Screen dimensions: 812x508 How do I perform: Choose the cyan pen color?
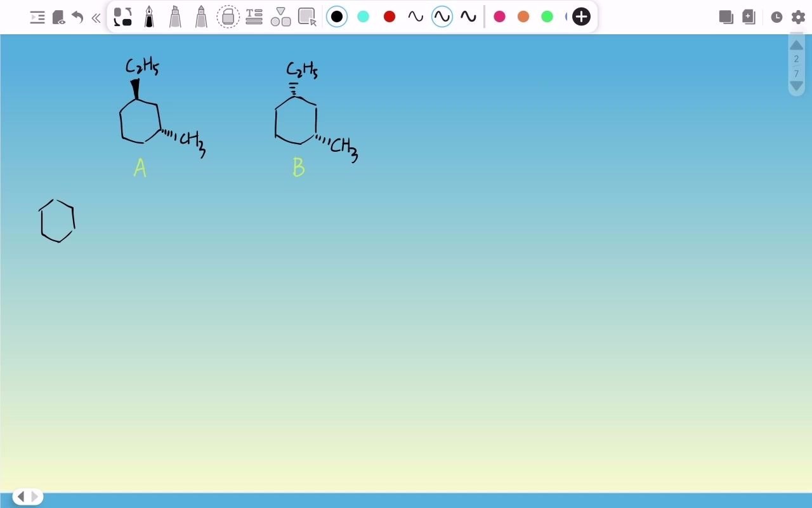point(363,17)
